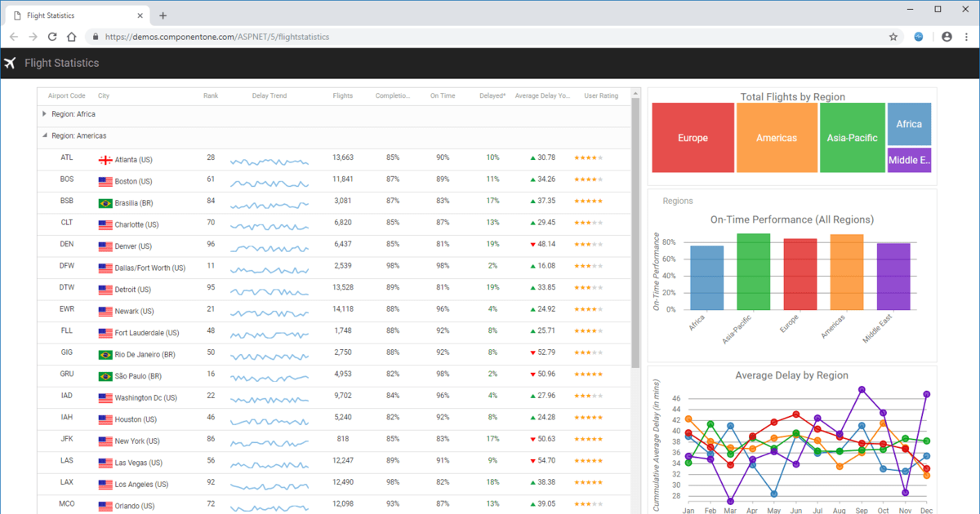Image resolution: width=980 pixels, height=514 pixels.
Task: Open the Chrome three-dot menu
Action: coord(967,36)
